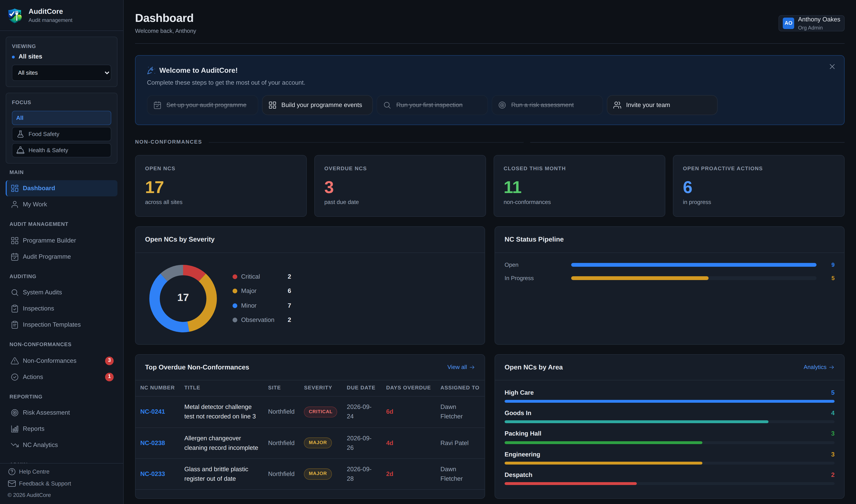Click the Food Safety flask icon

click(21, 134)
